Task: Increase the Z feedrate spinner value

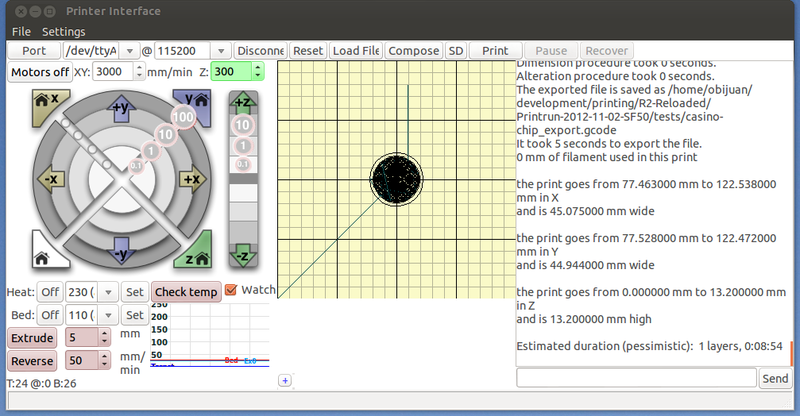Action: click(258, 68)
